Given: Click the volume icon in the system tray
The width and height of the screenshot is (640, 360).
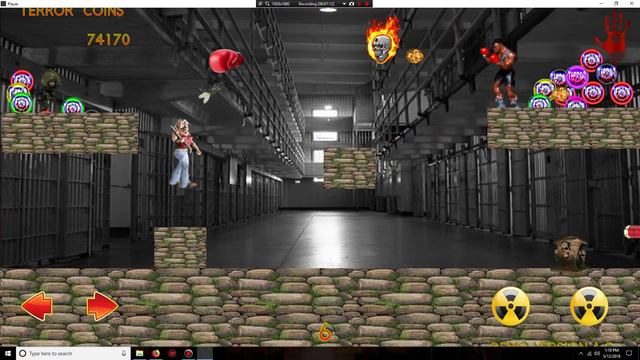Looking at the screenshot, I should pos(597,353).
